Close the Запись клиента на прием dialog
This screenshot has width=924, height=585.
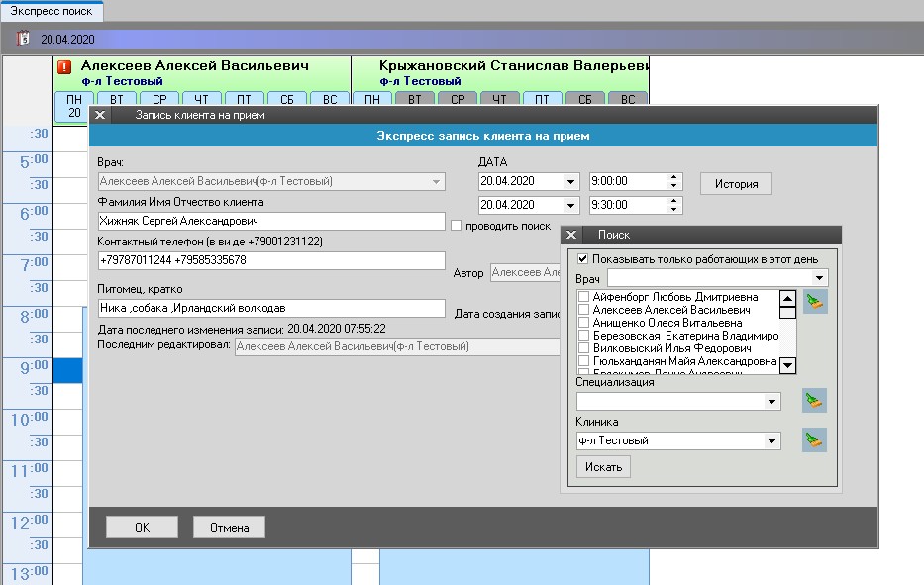coord(100,115)
